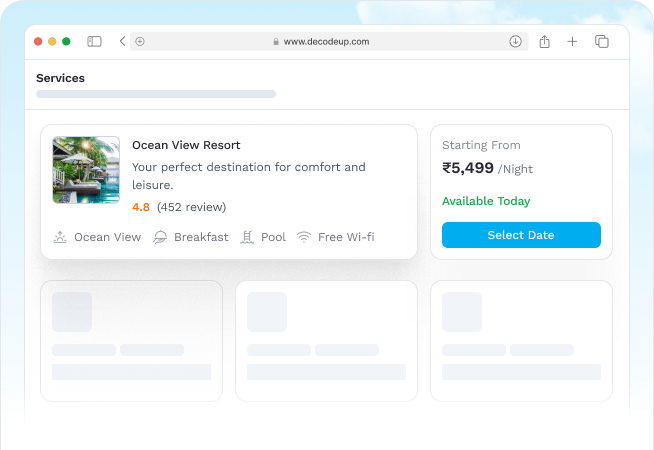
Task: Click the yellow minimize window button
Action: coord(52,41)
